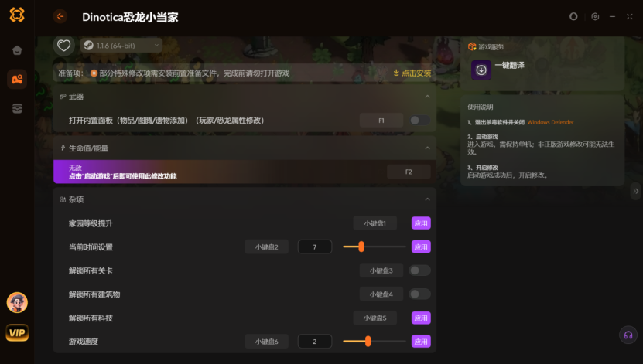The width and height of the screenshot is (643, 364).
Task: Click the 使用说明 heading
Action: [x=481, y=107]
